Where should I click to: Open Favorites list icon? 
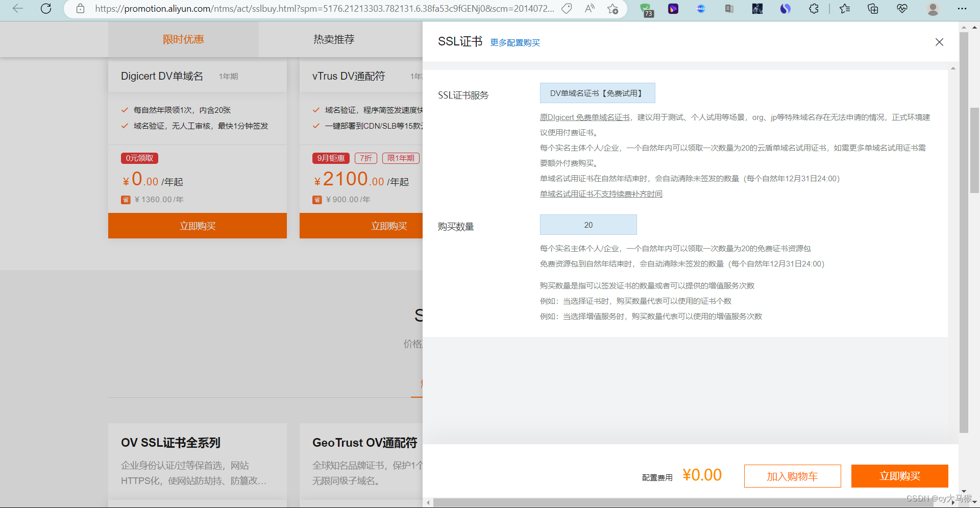[845, 9]
